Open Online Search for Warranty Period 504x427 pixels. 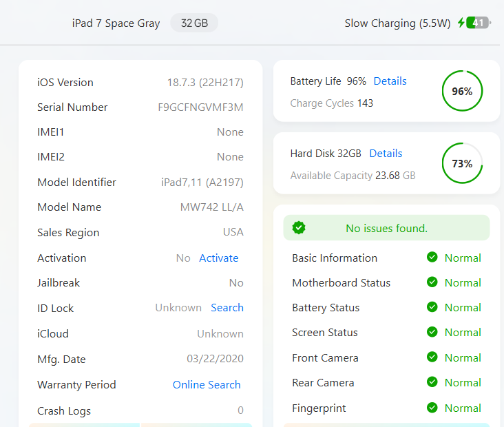click(x=207, y=384)
